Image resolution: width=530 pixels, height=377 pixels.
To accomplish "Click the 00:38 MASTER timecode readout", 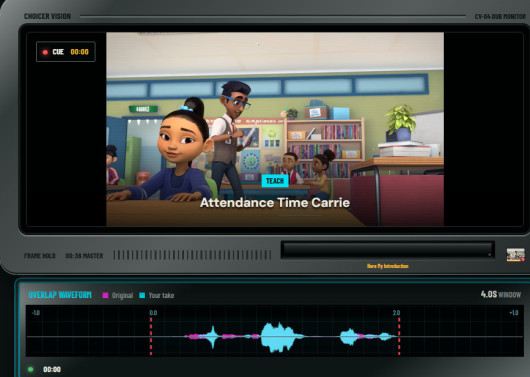I will point(84,256).
